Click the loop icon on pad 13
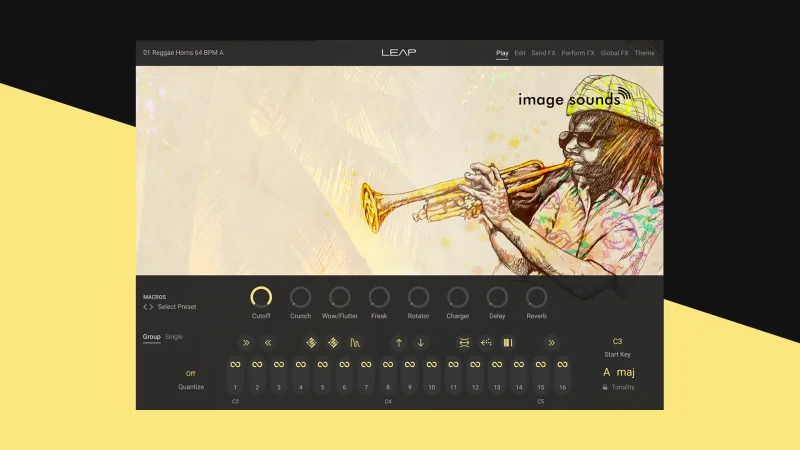 tap(497, 364)
